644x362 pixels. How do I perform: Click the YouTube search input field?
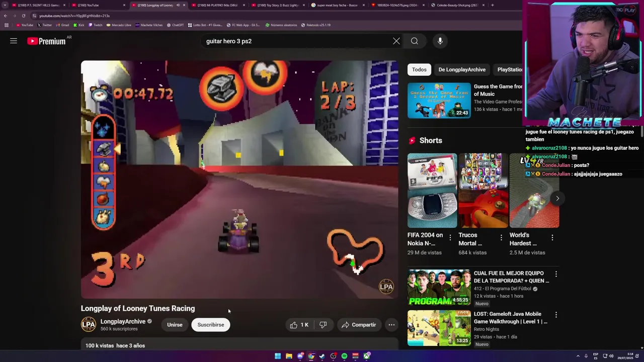click(297, 41)
